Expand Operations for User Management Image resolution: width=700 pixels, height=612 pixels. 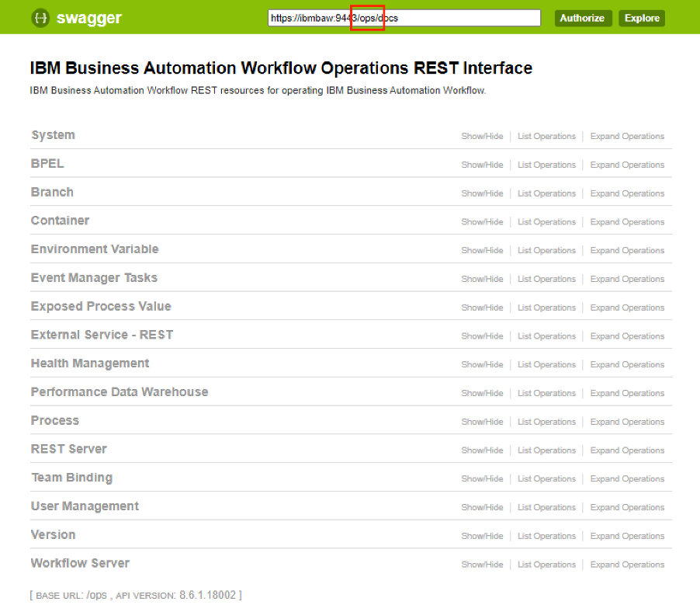click(x=627, y=507)
